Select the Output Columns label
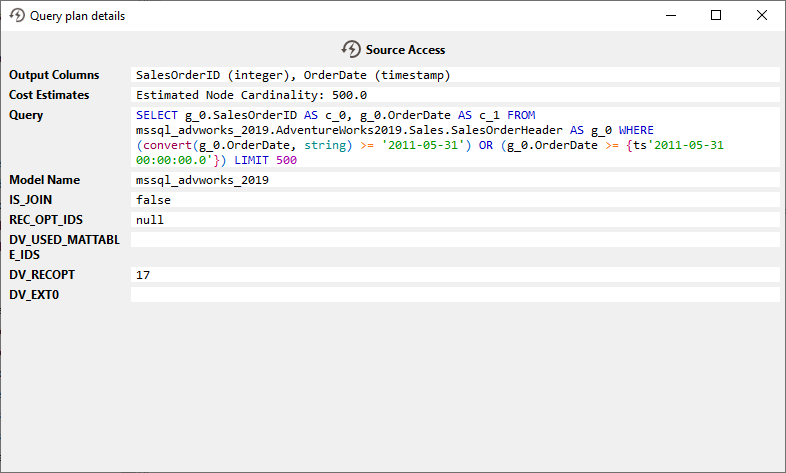Screen dimensions: 786x473 pos(54,75)
